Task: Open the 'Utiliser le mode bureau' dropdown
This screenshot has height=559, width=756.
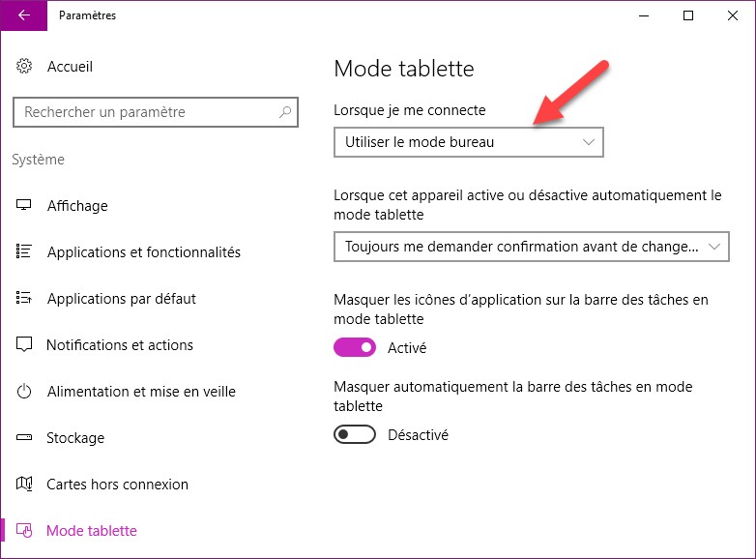Action: pos(468,142)
